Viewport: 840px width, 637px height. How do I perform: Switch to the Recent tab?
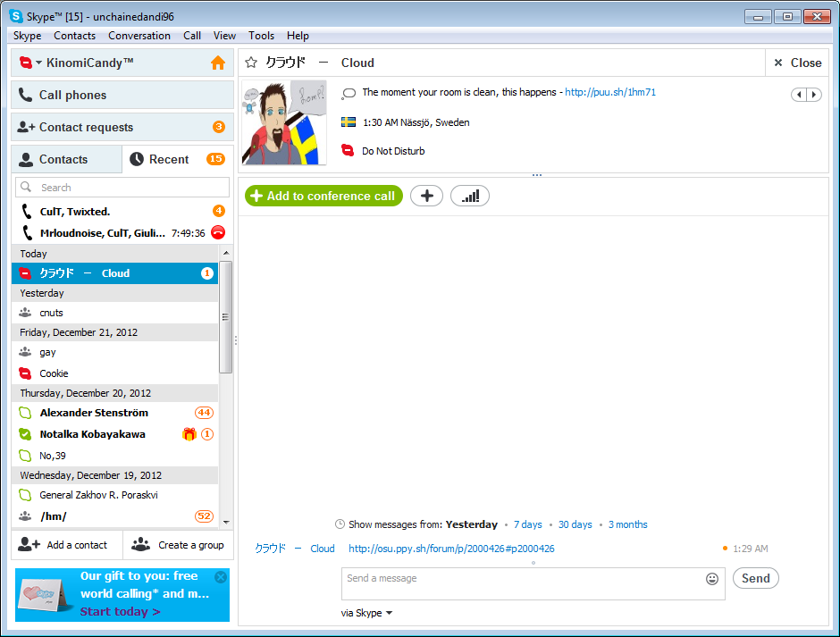pyautogui.click(x=178, y=159)
